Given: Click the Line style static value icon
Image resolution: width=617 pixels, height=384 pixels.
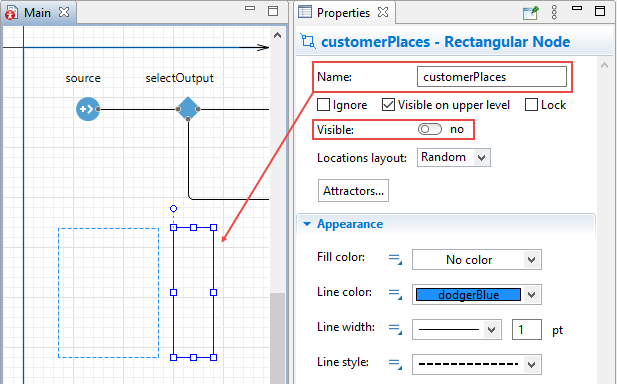Looking at the screenshot, I should coord(395,364).
